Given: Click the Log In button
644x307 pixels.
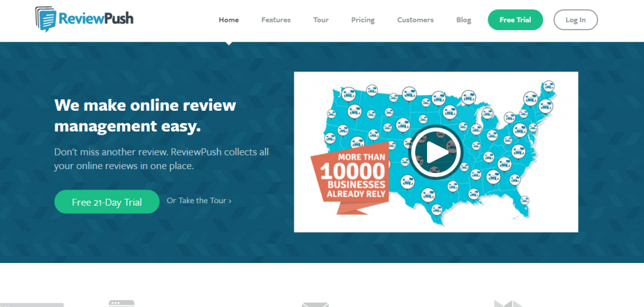Looking at the screenshot, I should 575,20.
